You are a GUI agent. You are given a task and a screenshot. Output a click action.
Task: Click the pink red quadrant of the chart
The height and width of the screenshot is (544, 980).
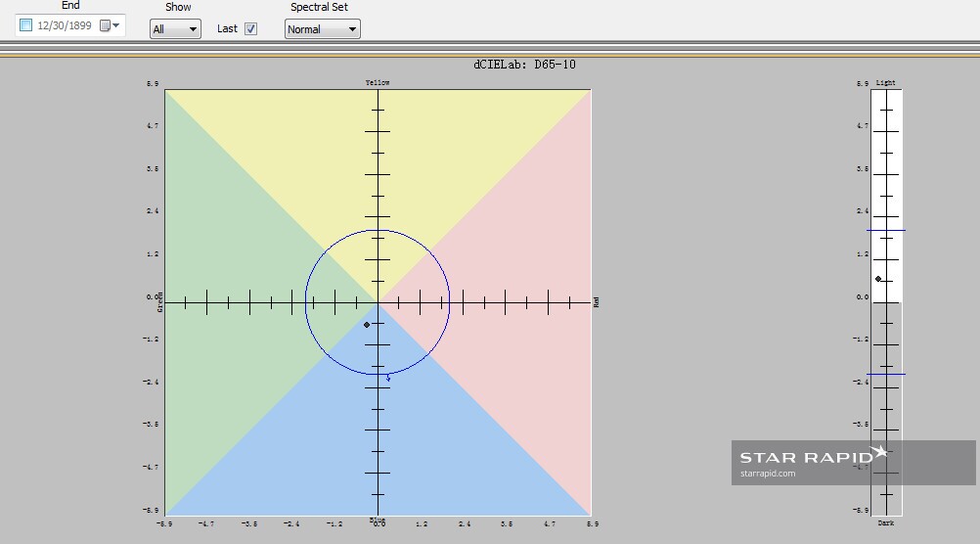pos(518,302)
